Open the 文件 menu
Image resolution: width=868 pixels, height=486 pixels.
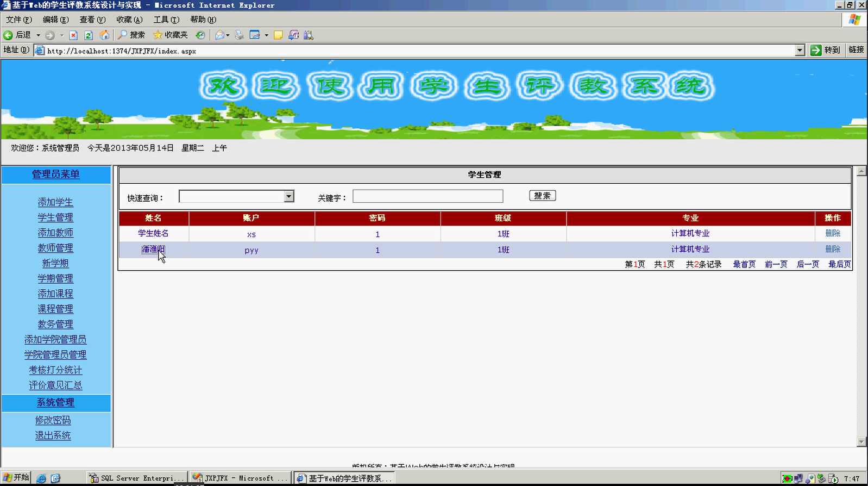click(18, 20)
